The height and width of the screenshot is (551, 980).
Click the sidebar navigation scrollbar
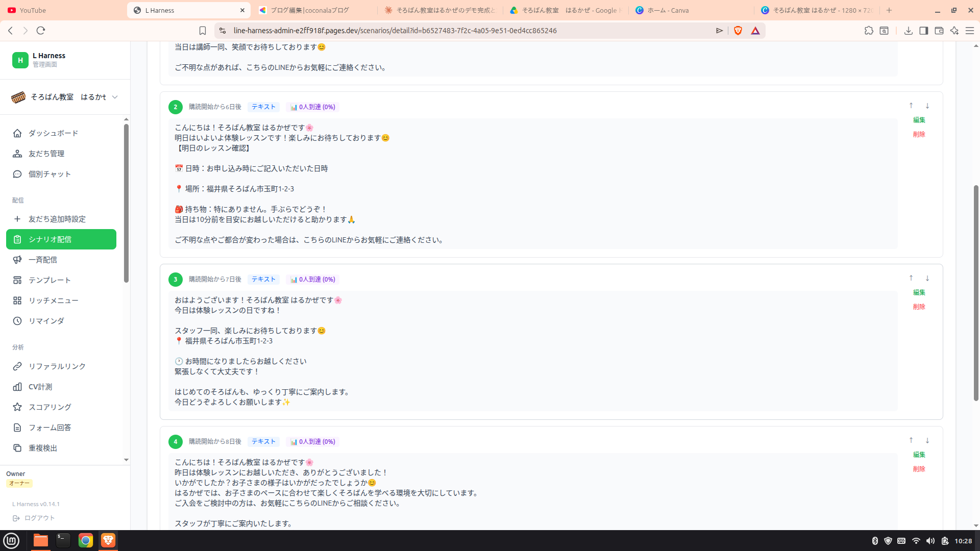126,203
